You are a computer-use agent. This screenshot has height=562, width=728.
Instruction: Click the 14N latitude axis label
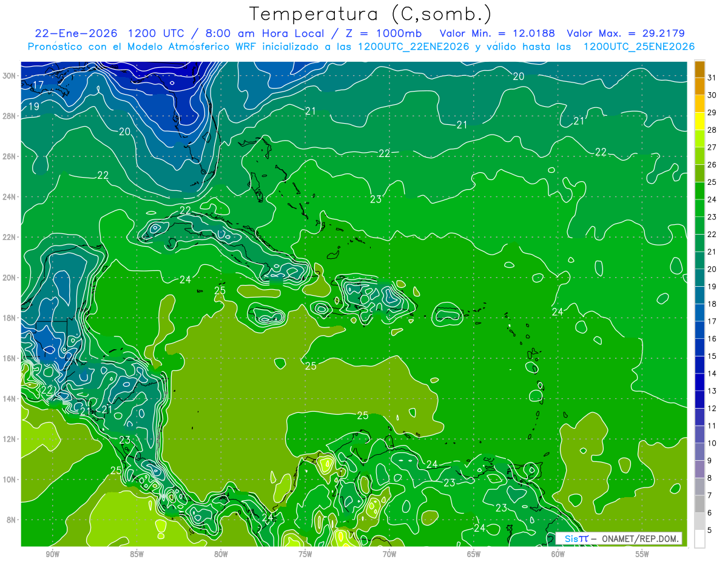coord(10,399)
